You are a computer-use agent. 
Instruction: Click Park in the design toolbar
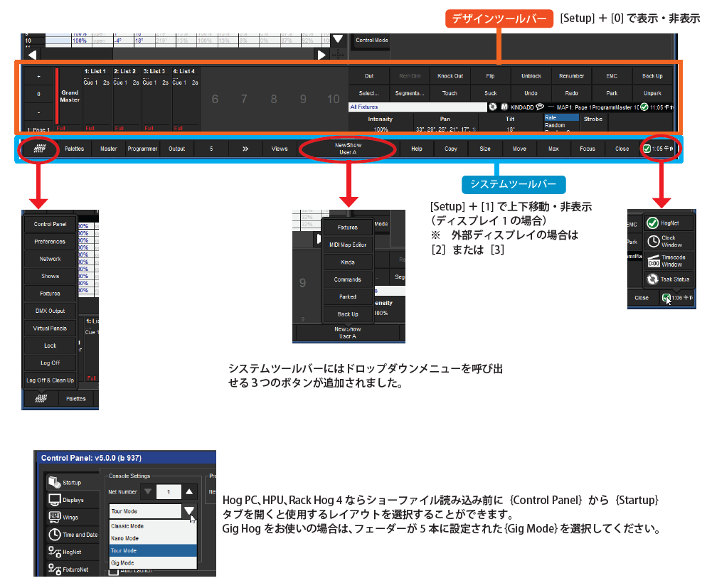[612, 93]
